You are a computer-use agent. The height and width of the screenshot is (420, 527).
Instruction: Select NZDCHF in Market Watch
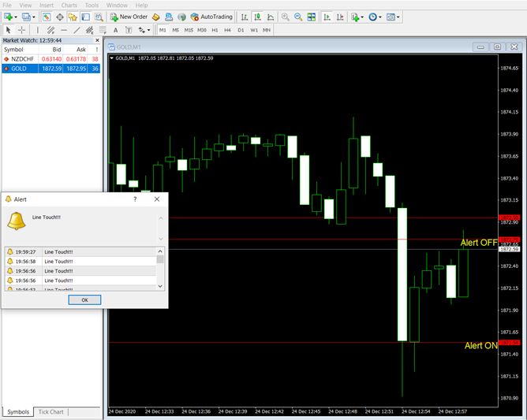click(x=22, y=58)
